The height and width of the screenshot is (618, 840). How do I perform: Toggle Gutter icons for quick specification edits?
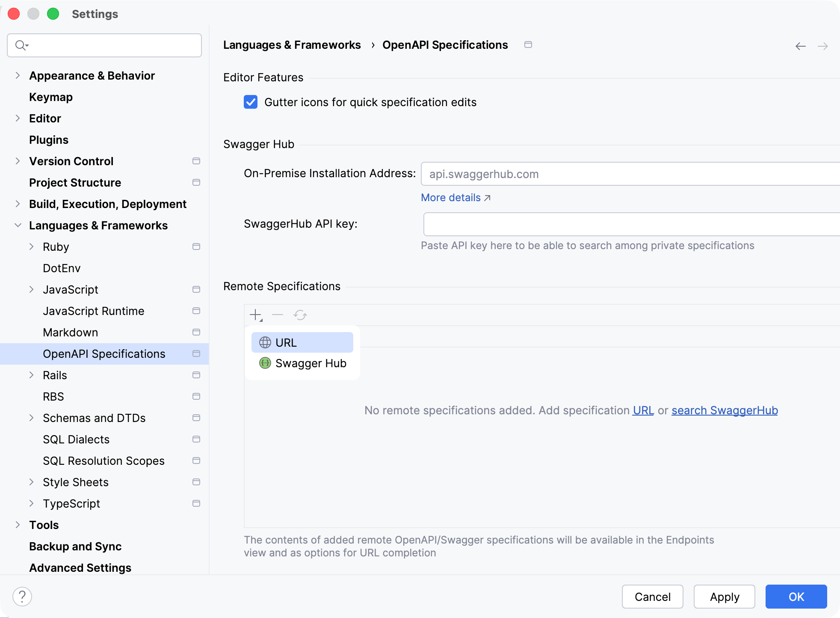251,102
